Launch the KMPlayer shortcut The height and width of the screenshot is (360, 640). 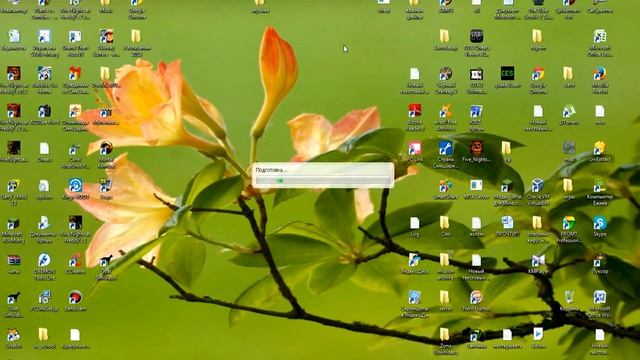(x=538, y=261)
